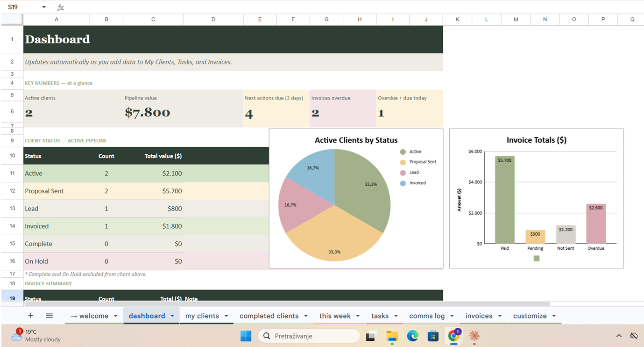
Task: Select the Dashboard title cell
Action: (233, 39)
